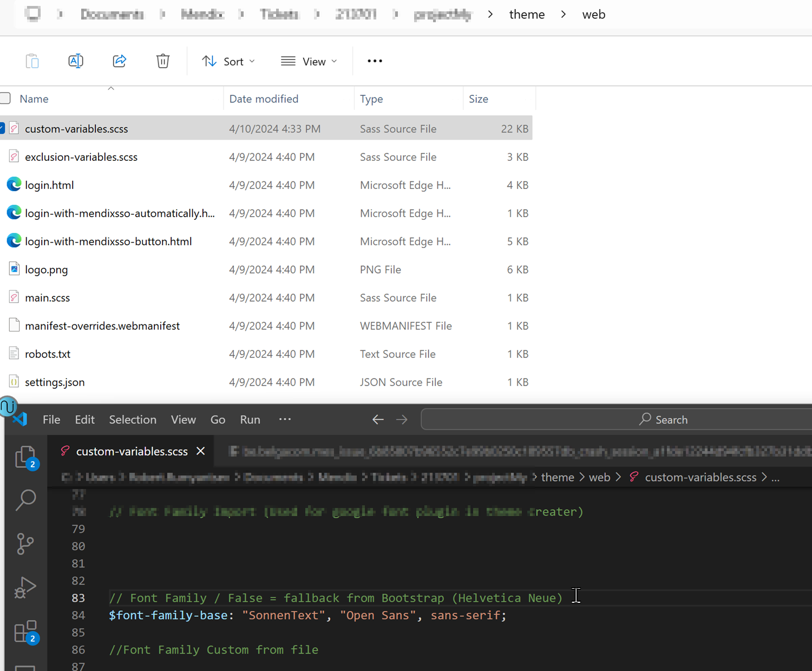Sort by the Type column header
The width and height of the screenshot is (812, 671).
[x=409, y=99]
